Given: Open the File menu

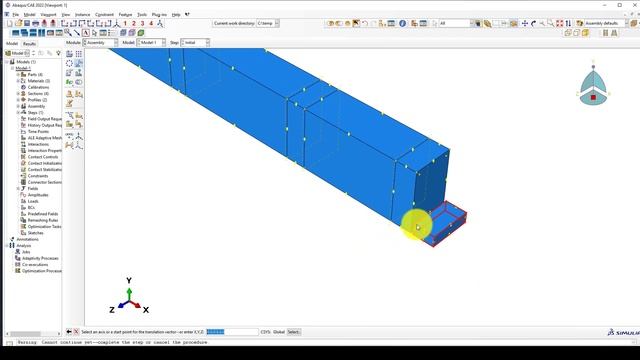Looking at the screenshot, I should [x=16, y=15].
